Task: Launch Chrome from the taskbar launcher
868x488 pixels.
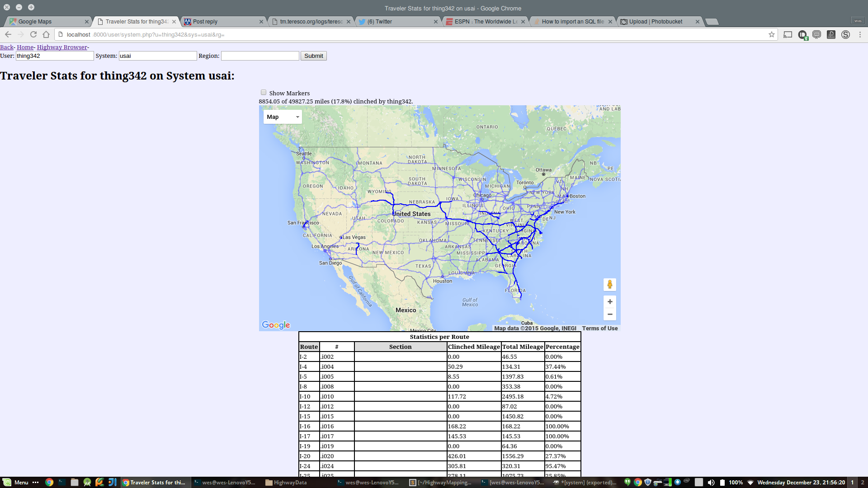Action: tap(49, 482)
